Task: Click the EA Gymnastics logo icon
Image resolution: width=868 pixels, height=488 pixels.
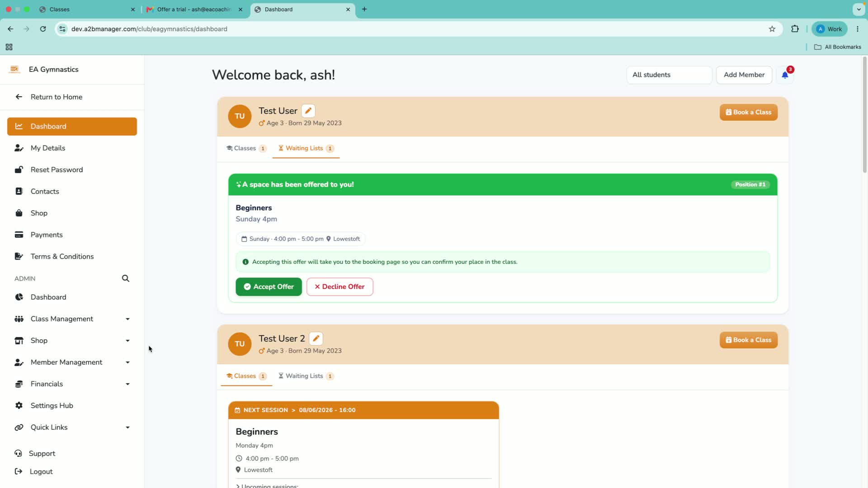Action: (x=14, y=69)
